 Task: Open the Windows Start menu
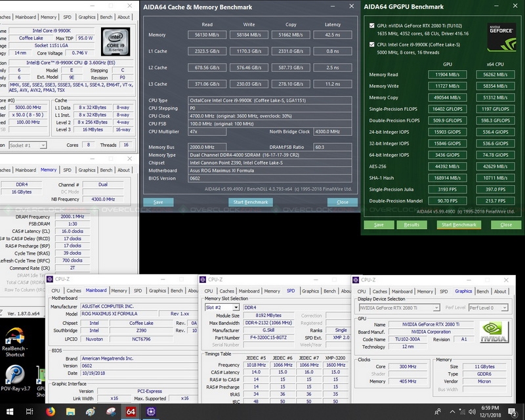pyautogui.click(x=10, y=411)
